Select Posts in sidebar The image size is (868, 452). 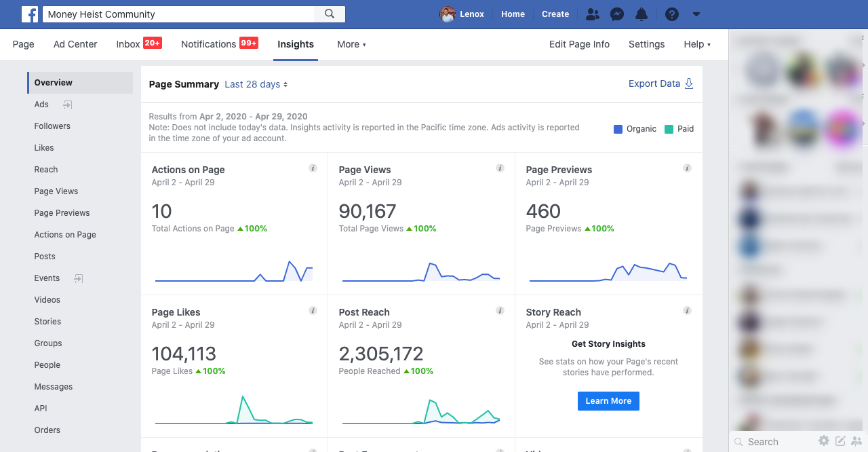[45, 257]
